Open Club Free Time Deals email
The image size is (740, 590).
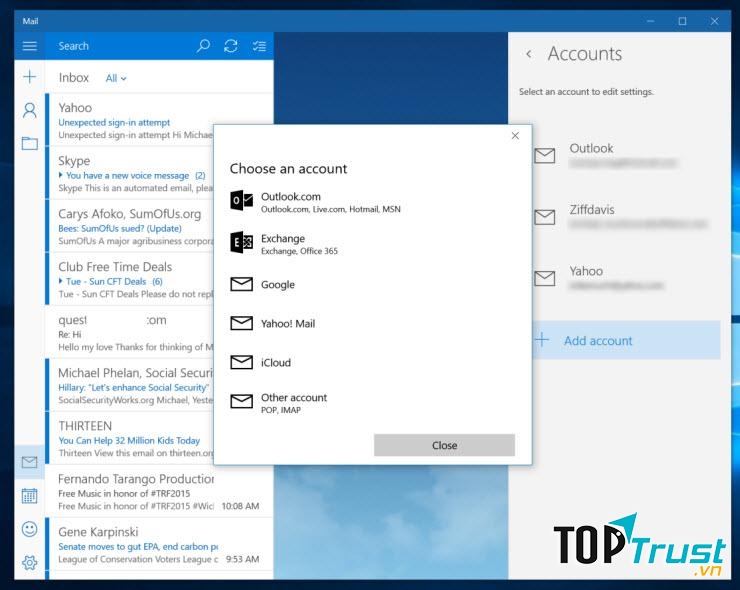tap(130, 279)
